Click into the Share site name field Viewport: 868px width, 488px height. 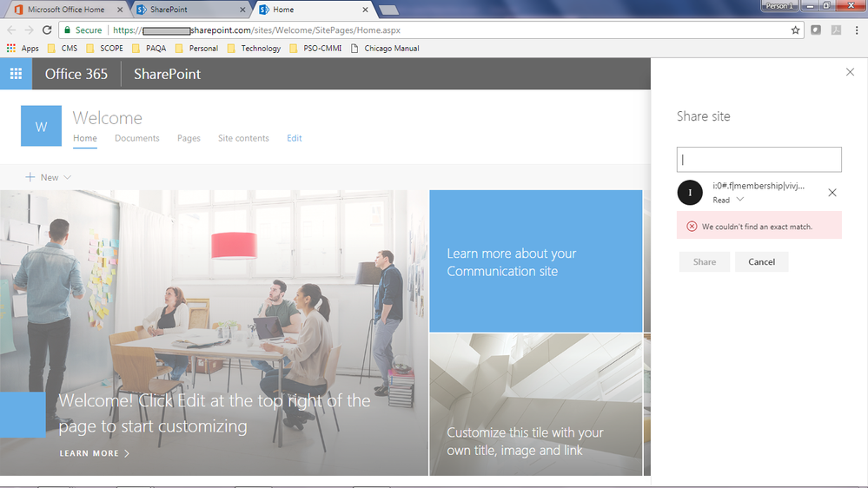pos(759,160)
